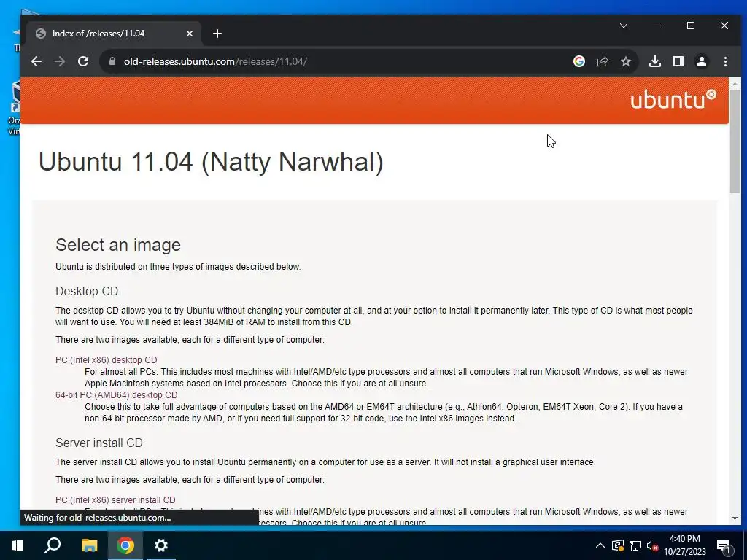Viewport: 747px width, 560px height.
Task: Click the vertical scrollbar thumb
Action: tap(735, 141)
